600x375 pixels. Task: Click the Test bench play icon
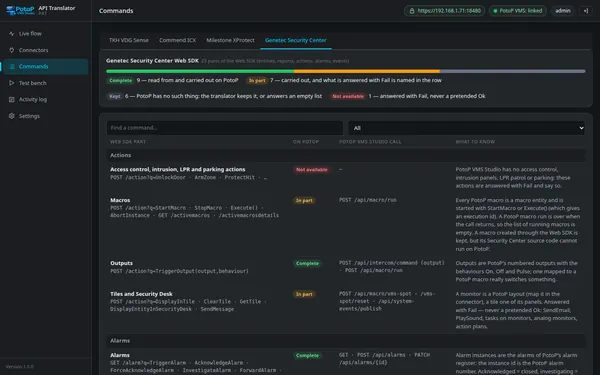pyautogui.click(x=11, y=83)
